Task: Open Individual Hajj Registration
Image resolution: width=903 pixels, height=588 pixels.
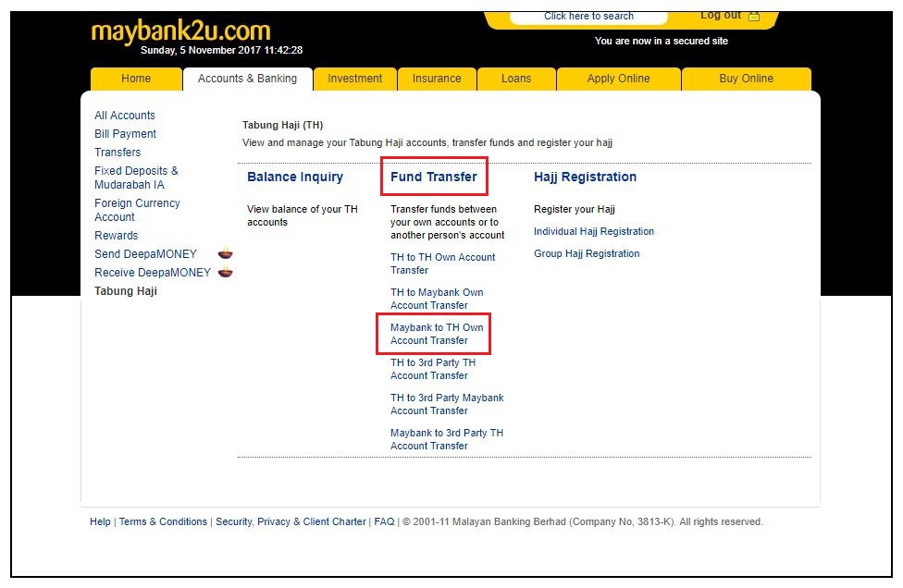Action: (594, 231)
